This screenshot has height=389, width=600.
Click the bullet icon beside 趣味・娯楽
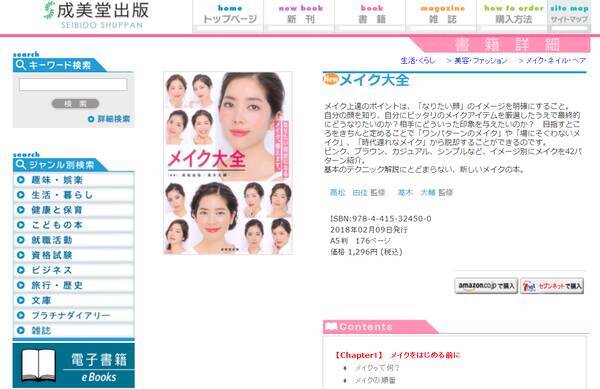point(21,180)
